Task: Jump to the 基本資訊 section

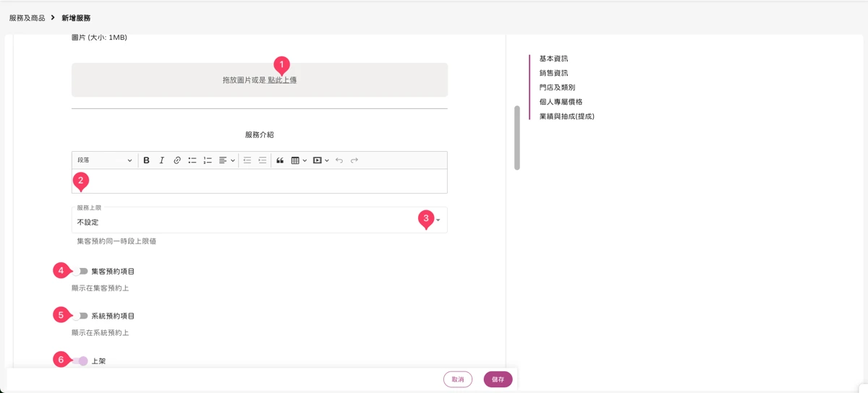Action: click(553, 59)
